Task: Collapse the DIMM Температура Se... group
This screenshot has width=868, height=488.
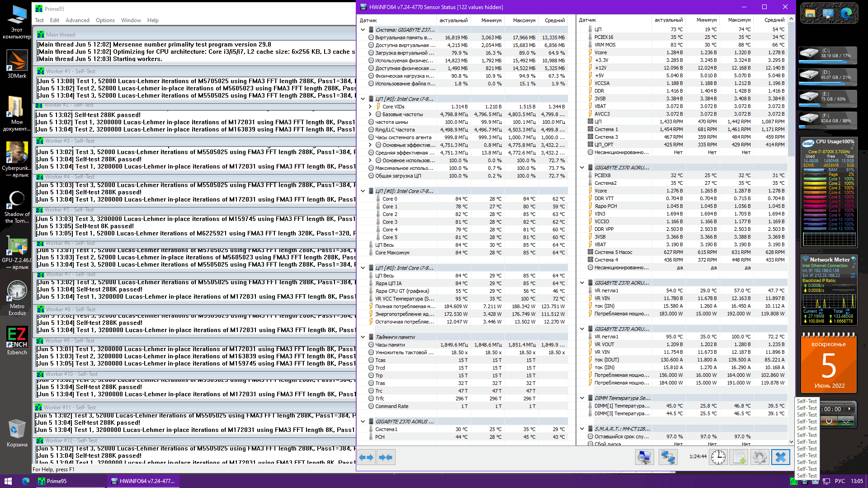Action: coord(582,398)
